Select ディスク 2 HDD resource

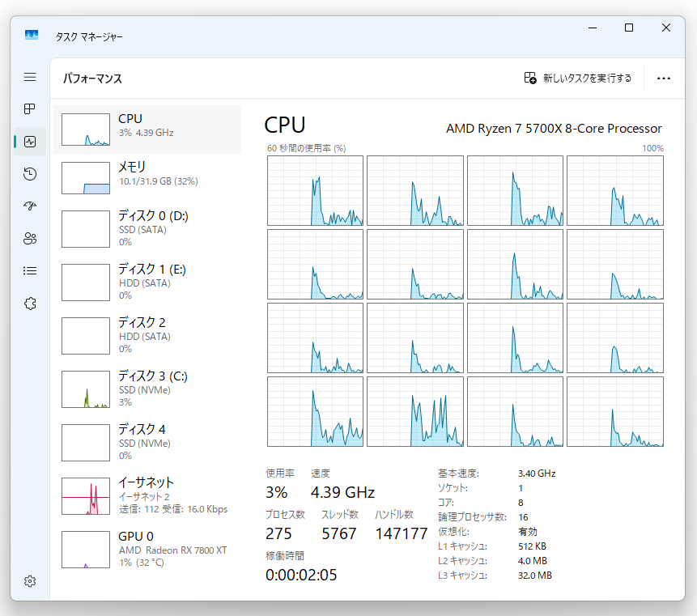tap(147, 336)
